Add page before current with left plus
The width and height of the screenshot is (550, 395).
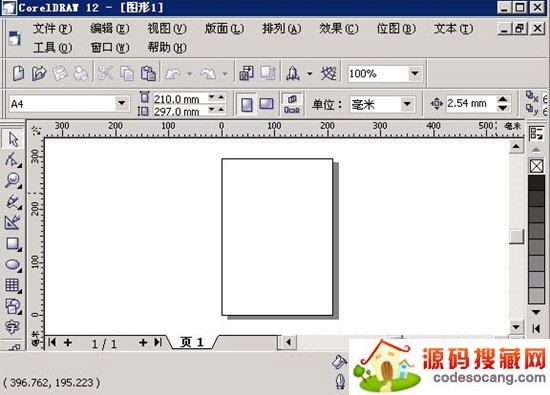68,342
